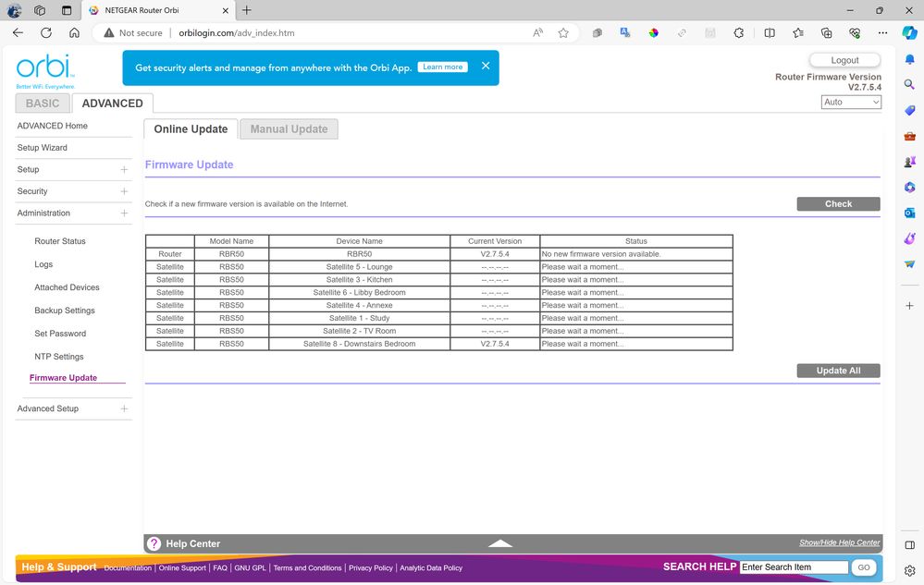Click the Enter Search Item field
Viewport: 924px width, 585px height.
click(x=794, y=567)
